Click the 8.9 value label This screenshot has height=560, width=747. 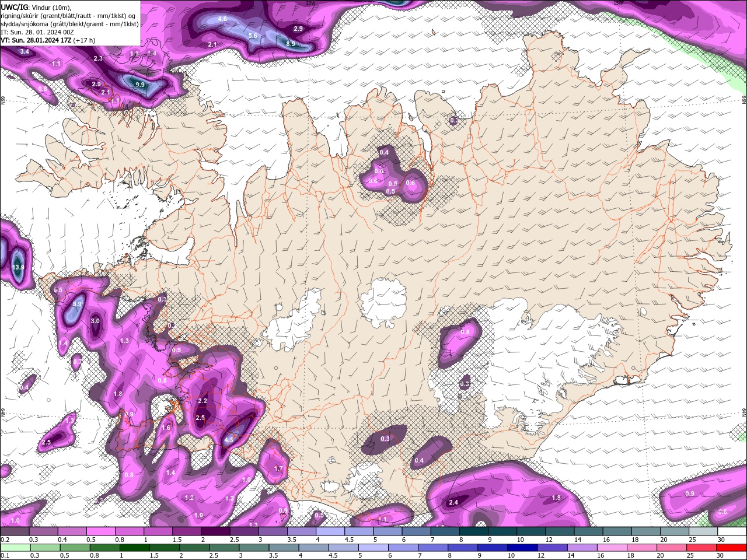[291, 44]
